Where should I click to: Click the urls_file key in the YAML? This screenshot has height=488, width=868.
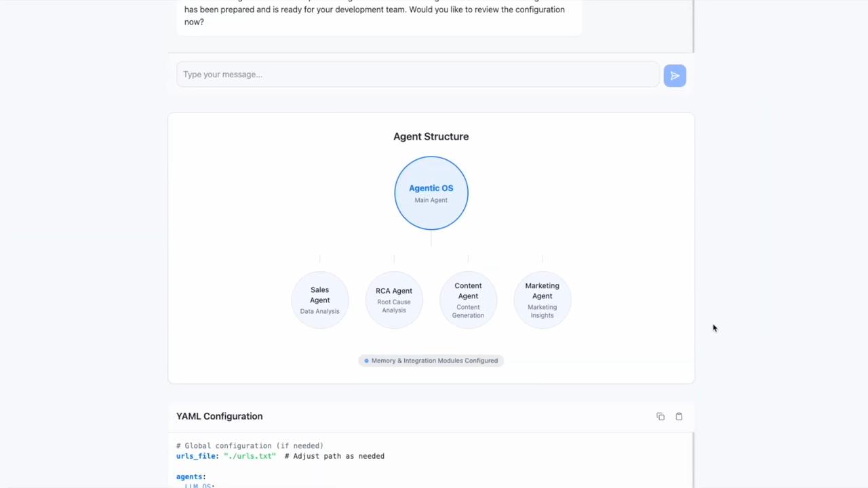coord(197,456)
